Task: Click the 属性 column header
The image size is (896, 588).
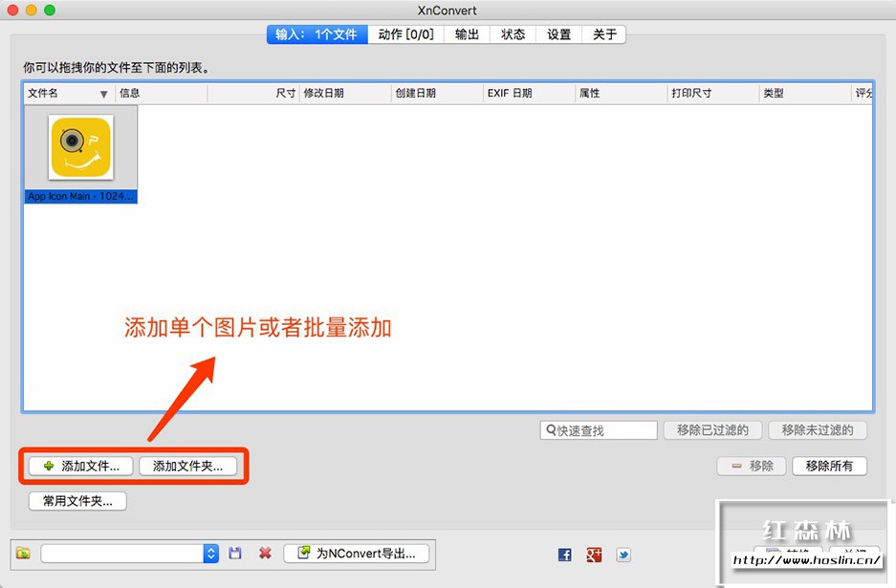Action: 622,93
